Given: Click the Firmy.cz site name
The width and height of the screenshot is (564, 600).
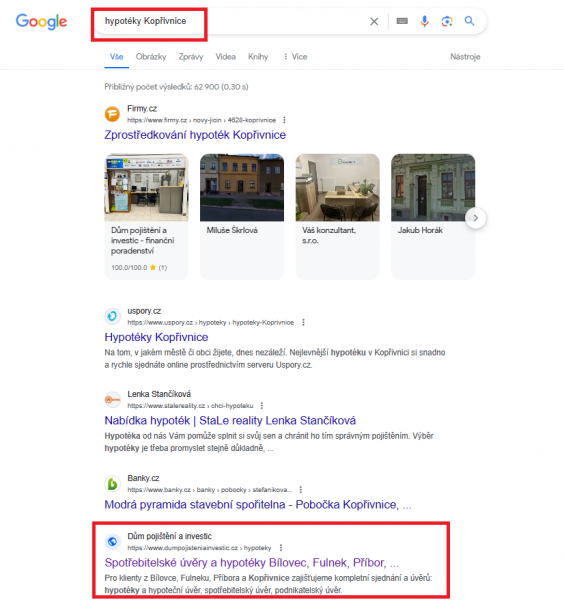Looking at the screenshot, I should click(142, 109).
